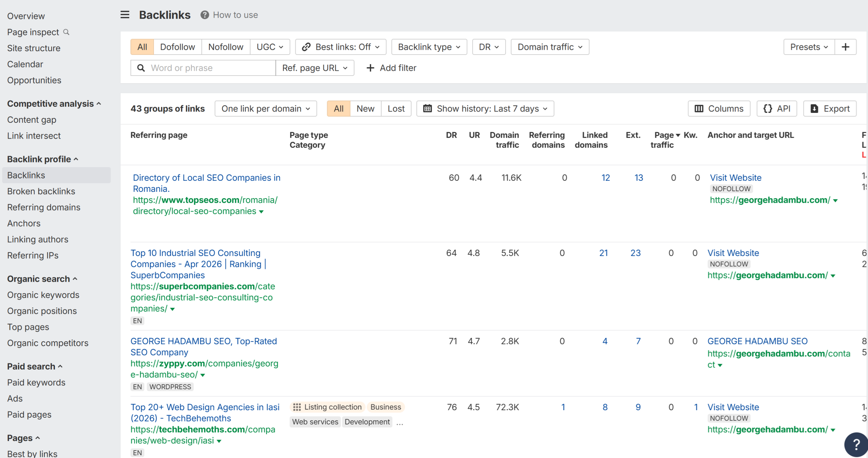Open Show history date dropdown
This screenshot has width=868, height=458.
[485, 108]
